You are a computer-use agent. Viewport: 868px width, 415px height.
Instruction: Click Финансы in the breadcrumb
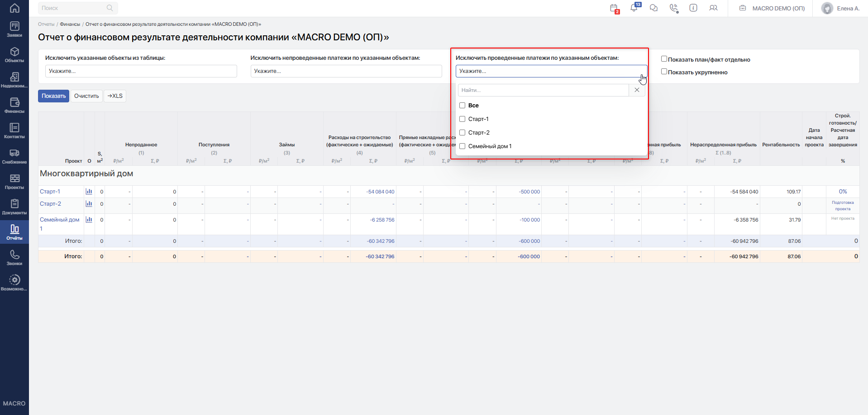[70, 24]
